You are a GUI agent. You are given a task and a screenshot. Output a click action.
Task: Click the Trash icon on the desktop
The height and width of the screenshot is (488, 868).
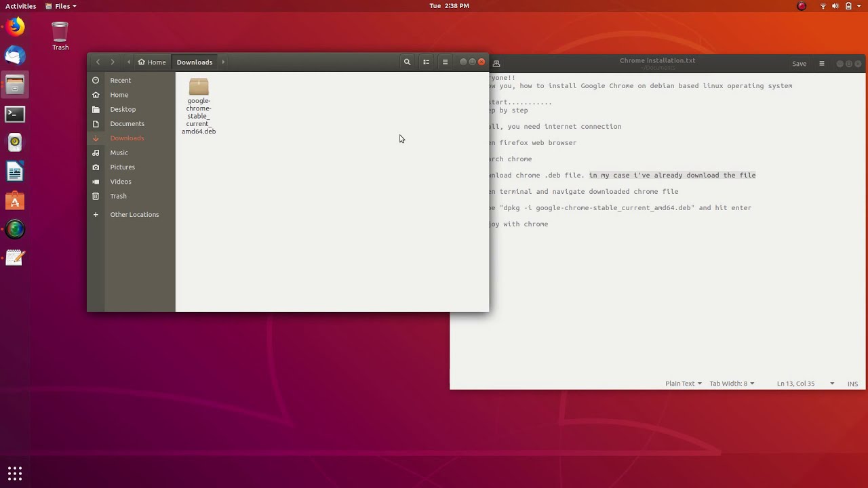(60, 37)
